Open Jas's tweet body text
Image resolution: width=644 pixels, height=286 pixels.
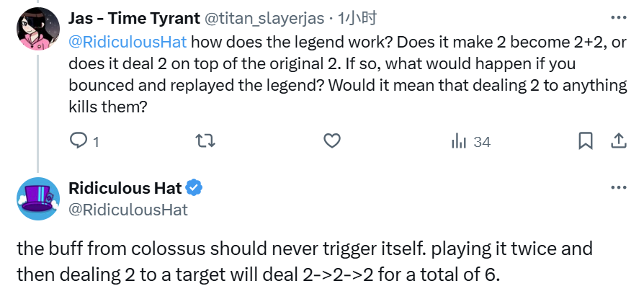[x=347, y=74]
